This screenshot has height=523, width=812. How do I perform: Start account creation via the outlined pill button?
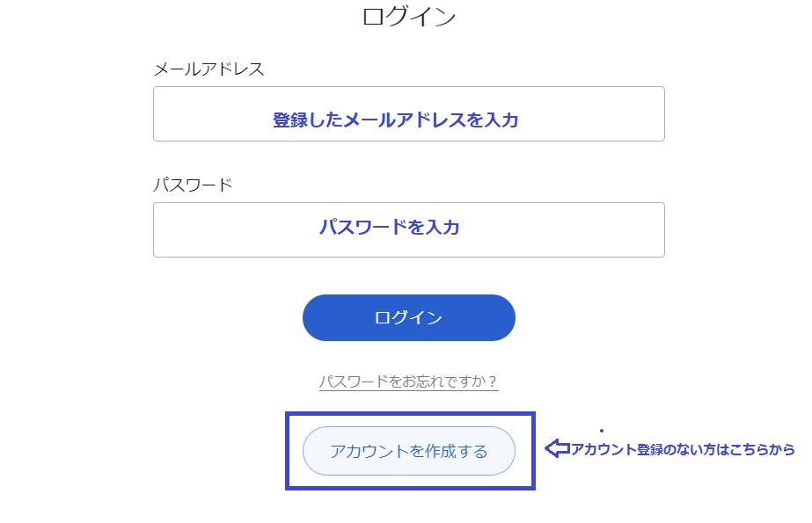(x=408, y=451)
